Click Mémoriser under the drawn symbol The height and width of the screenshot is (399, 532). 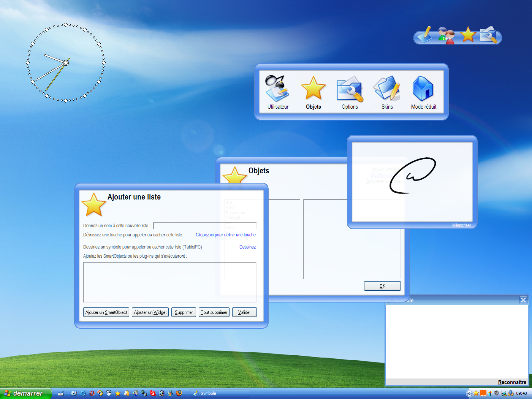(462, 225)
